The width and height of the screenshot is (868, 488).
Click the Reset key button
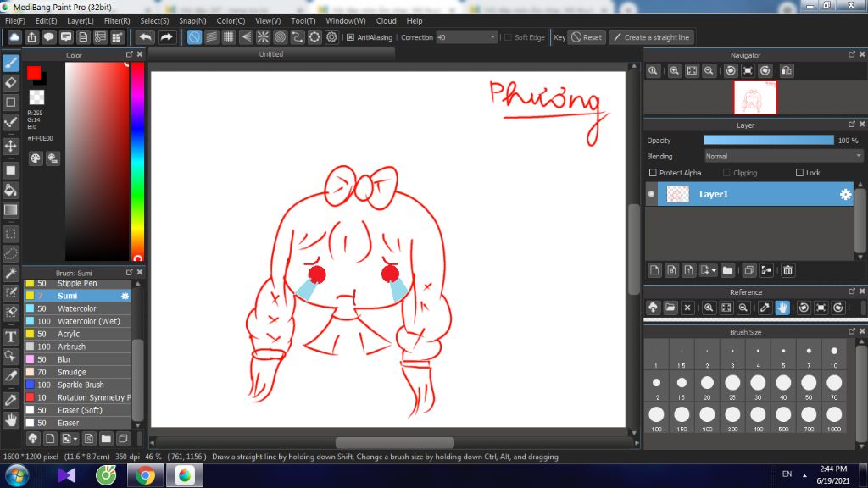tap(587, 37)
